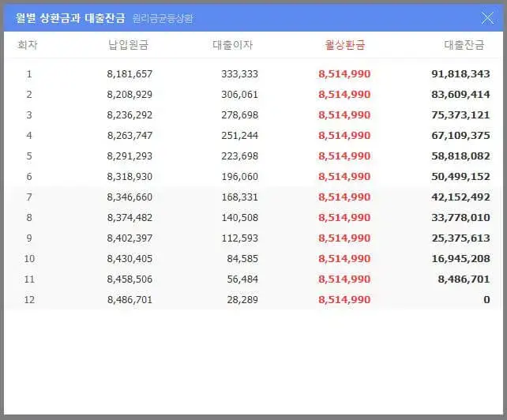Select interest value 28,289
The width and height of the screenshot is (507, 420).
tap(242, 300)
